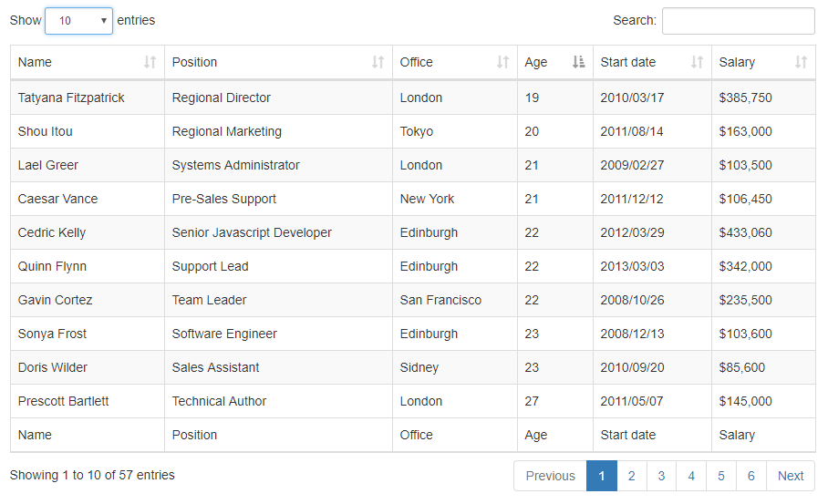Jump to page 3
The height and width of the screenshot is (504, 828).
click(661, 476)
